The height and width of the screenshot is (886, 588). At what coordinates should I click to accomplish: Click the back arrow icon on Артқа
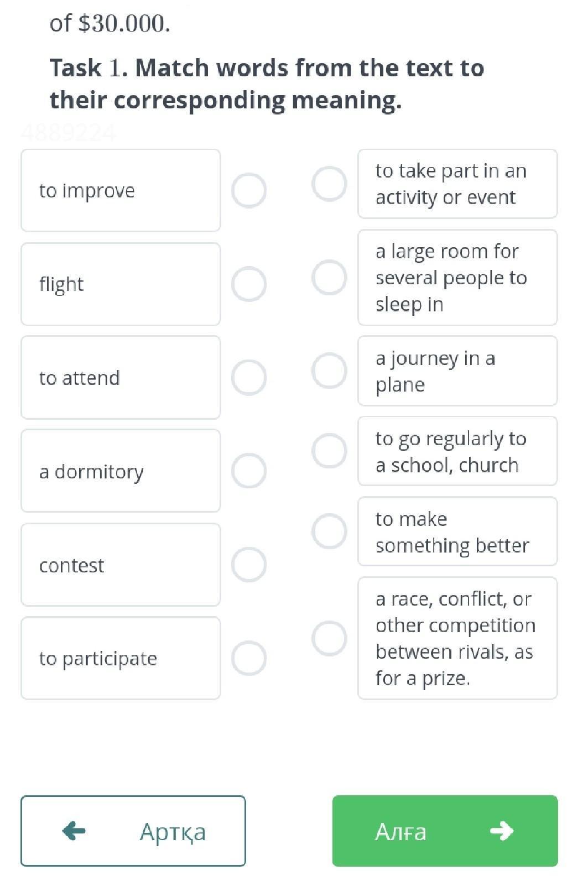coord(74,830)
